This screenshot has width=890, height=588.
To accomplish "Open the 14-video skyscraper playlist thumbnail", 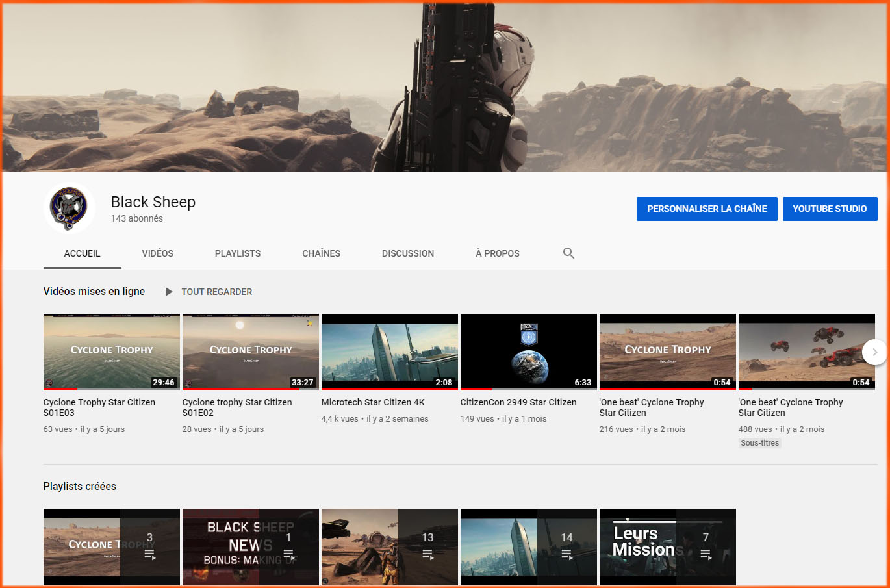I will (x=529, y=547).
